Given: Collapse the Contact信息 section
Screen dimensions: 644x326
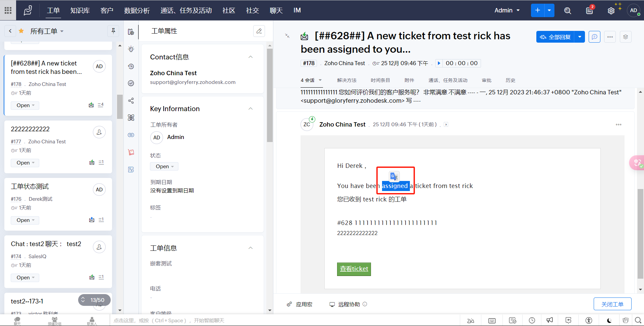Looking at the screenshot, I should point(250,57).
